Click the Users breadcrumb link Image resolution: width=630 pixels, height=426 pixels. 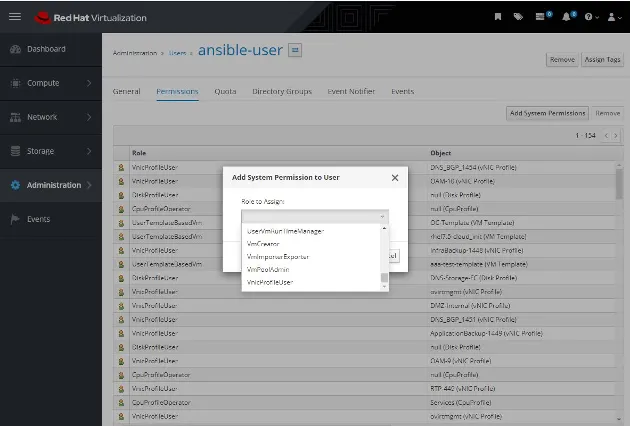178,53
